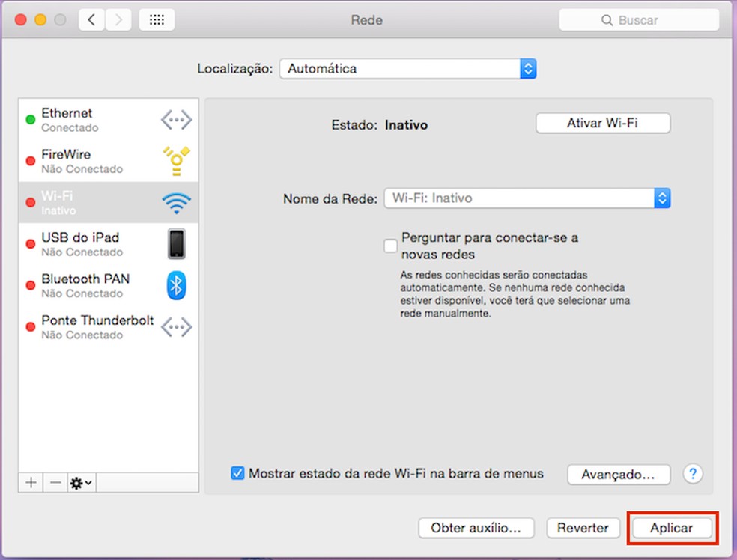The width and height of the screenshot is (737, 560).
Task: Apply changes with Aplicar button
Action: (x=672, y=528)
